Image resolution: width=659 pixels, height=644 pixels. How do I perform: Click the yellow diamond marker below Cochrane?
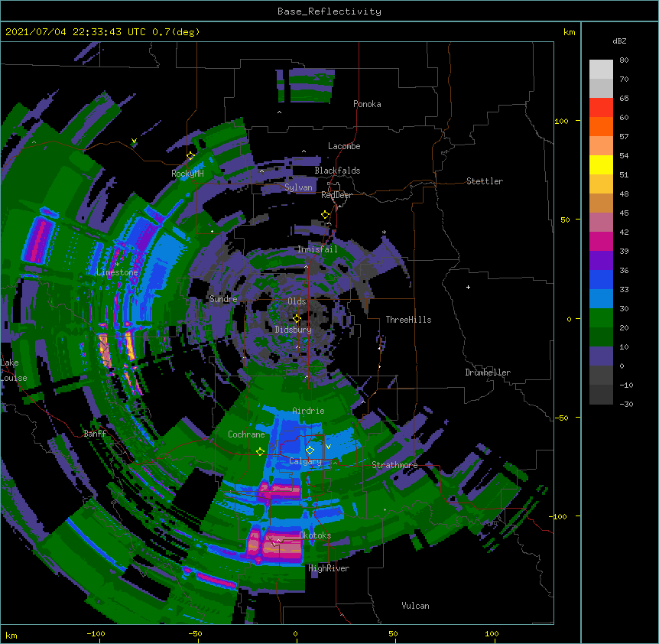point(260,451)
